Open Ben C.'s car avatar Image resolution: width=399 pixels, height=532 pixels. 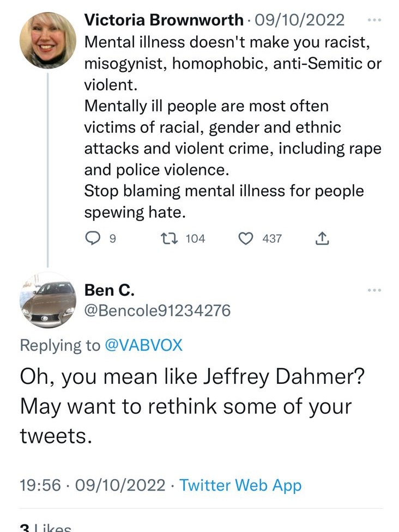click(x=48, y=300)
